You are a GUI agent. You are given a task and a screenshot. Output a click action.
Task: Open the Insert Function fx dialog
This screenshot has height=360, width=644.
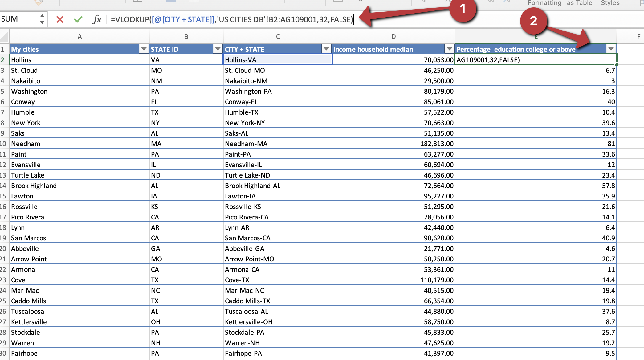97,19
